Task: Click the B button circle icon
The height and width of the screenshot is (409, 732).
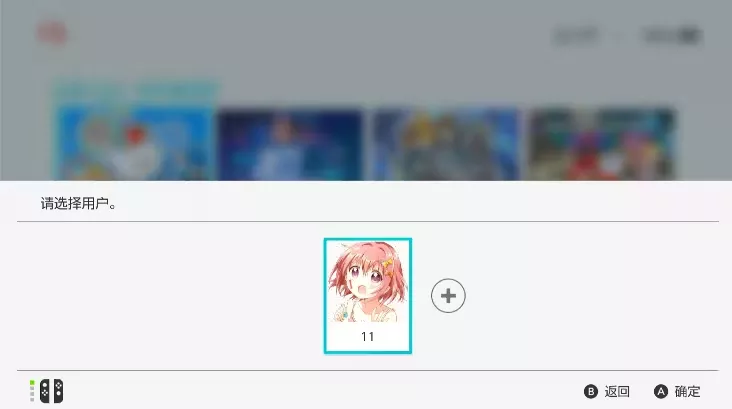Action: [x=591, y=391]
